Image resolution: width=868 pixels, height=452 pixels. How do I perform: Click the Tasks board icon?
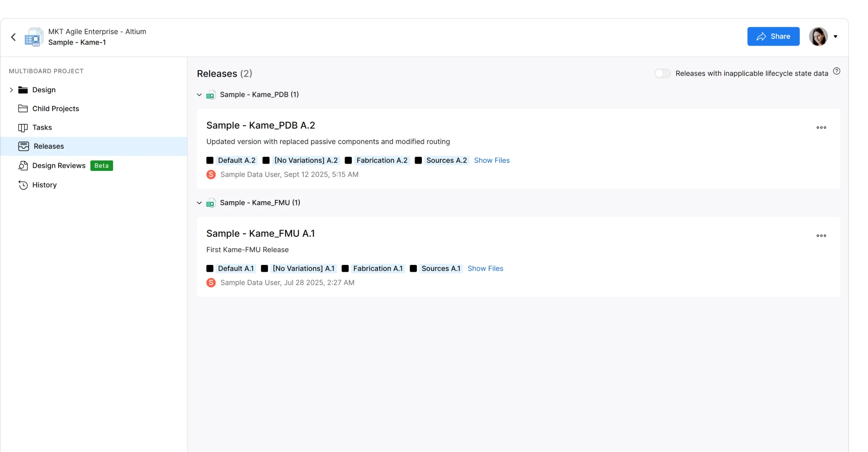pos(23,127)
